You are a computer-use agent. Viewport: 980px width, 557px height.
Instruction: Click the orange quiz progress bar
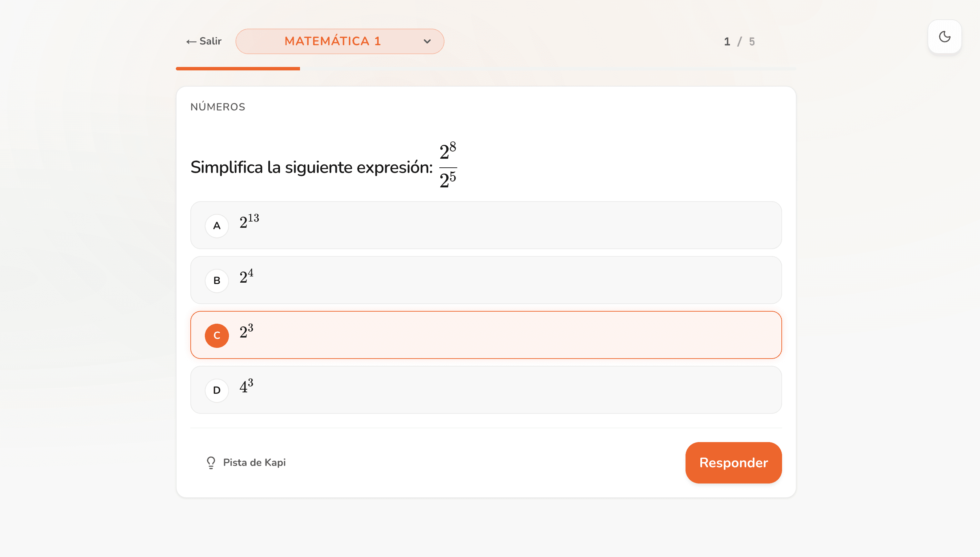(x=238, y=68)
